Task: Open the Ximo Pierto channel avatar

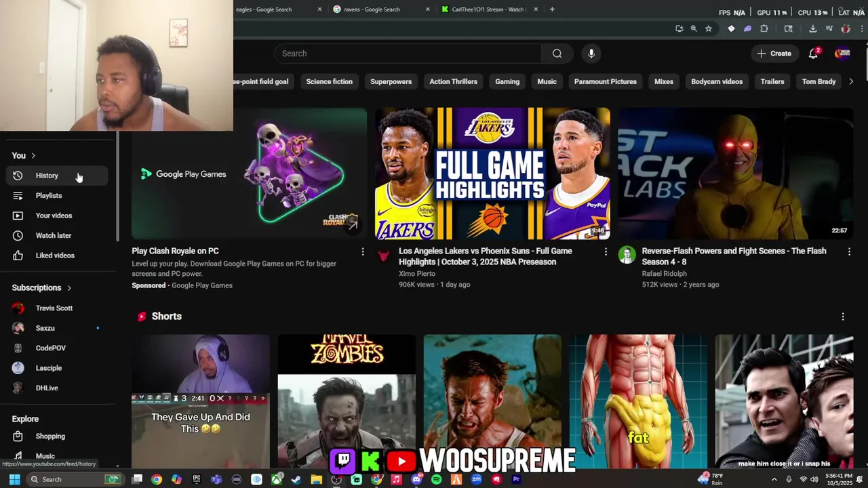Action: click(x=384, y=255)
